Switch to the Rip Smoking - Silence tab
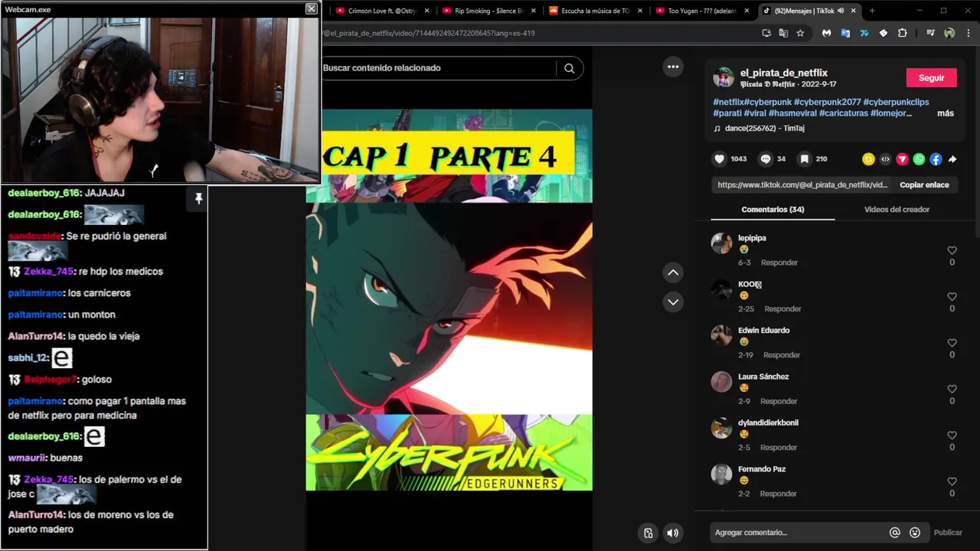 pyautogui.click(x=487, y=11)
